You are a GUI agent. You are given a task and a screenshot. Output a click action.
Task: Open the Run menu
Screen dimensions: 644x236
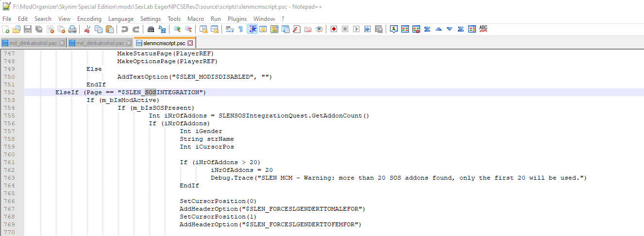[x=216, y=18]
